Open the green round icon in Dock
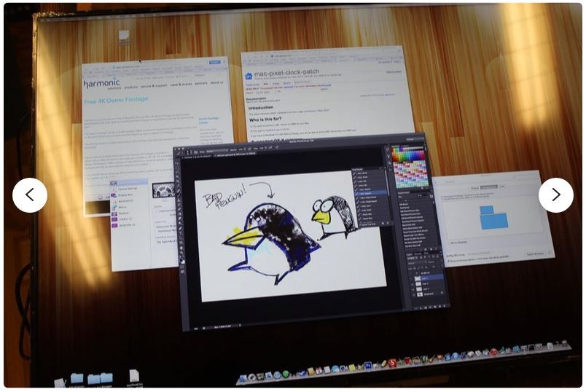The height and width of the screenshot is (392, 586). 286,374
